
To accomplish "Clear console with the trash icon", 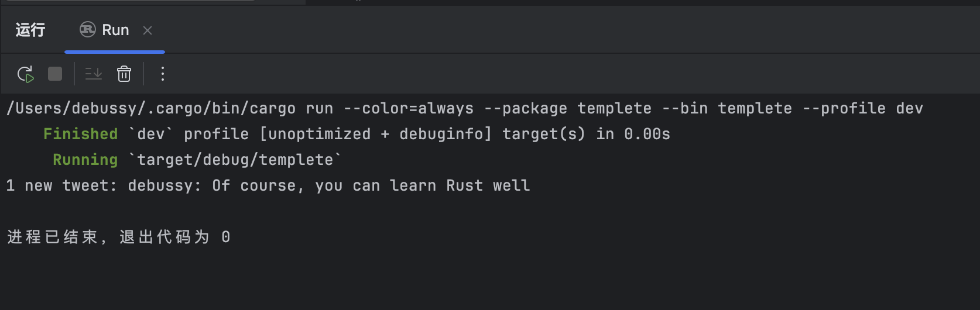I will click(x=124, y=74).
